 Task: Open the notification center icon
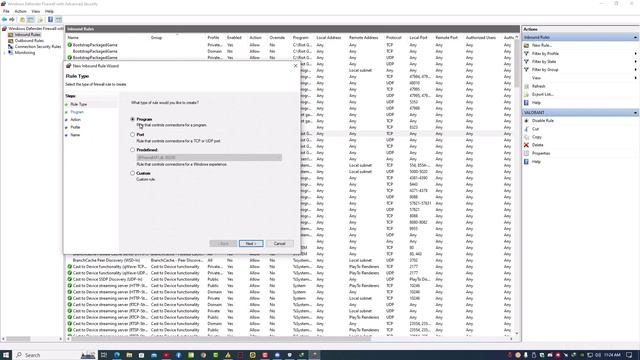click(x=630, y=355)
